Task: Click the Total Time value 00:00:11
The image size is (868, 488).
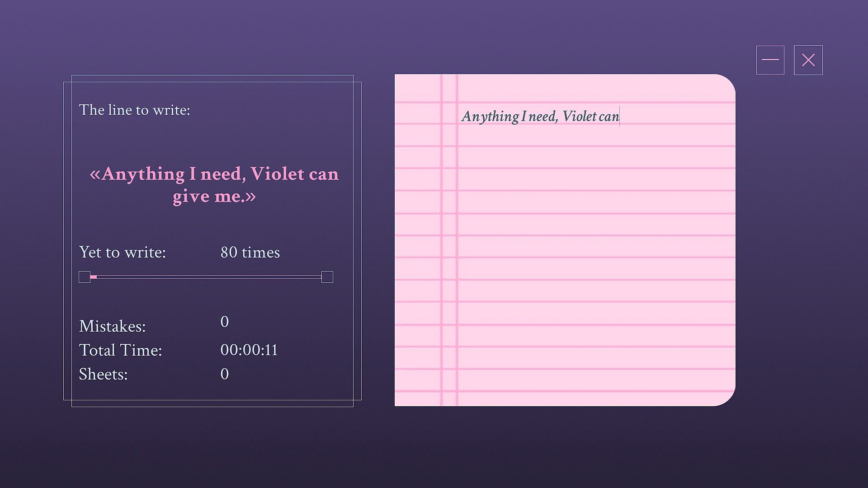Action: (249, 350)
